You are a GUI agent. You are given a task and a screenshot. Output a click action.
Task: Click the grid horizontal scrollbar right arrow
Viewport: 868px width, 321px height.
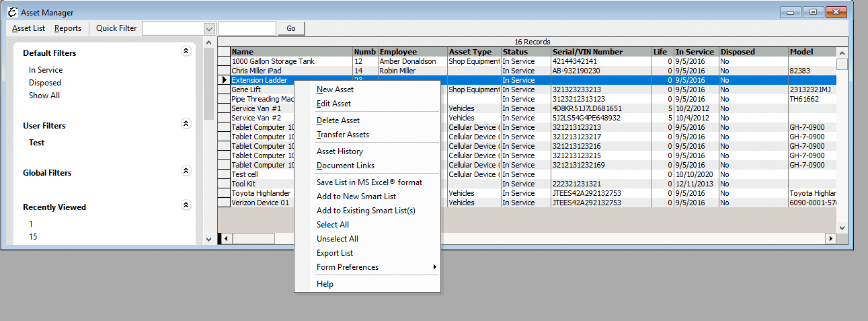tap(831, 239)
